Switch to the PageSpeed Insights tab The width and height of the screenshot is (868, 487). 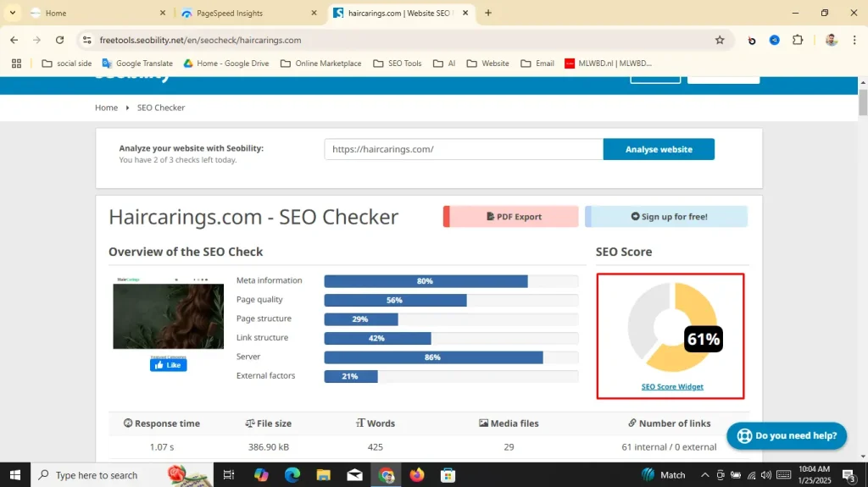(246, 14)
